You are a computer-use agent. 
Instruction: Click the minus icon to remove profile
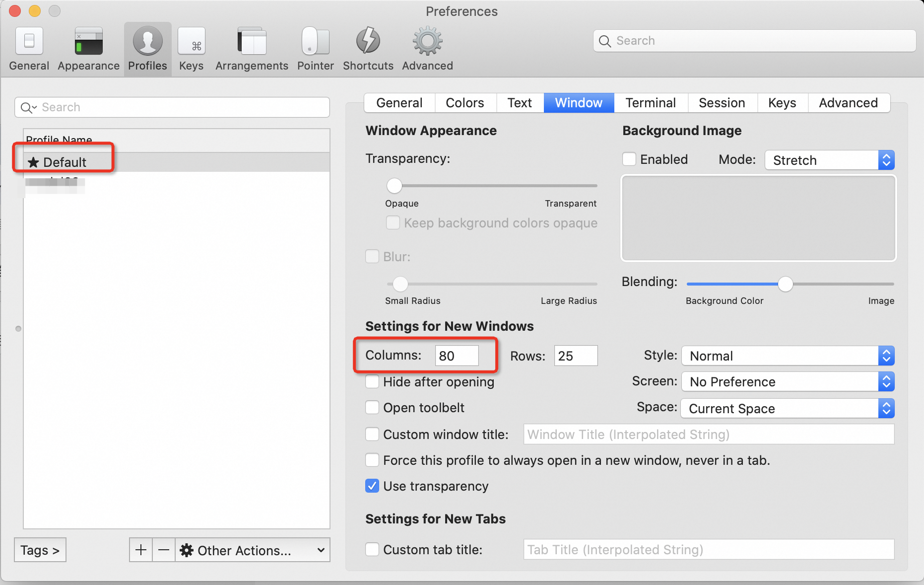click(164, 550)
